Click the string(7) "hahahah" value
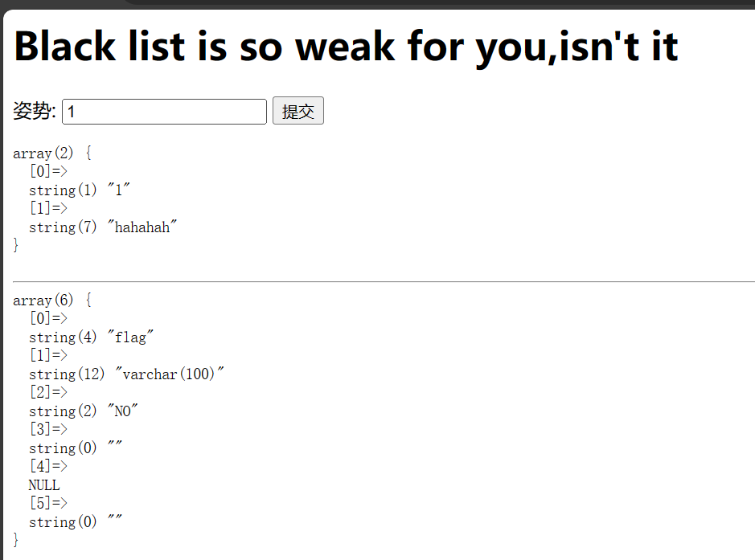 click(103, 227)
